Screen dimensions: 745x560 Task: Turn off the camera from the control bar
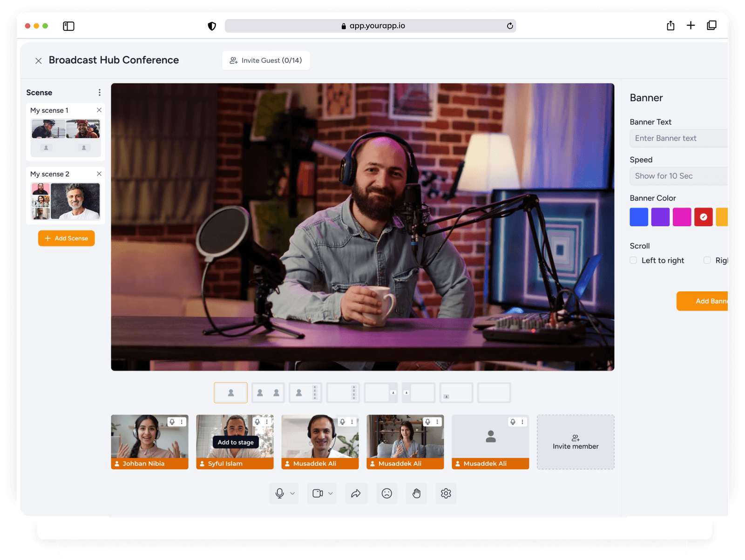(x=318, y=493)
